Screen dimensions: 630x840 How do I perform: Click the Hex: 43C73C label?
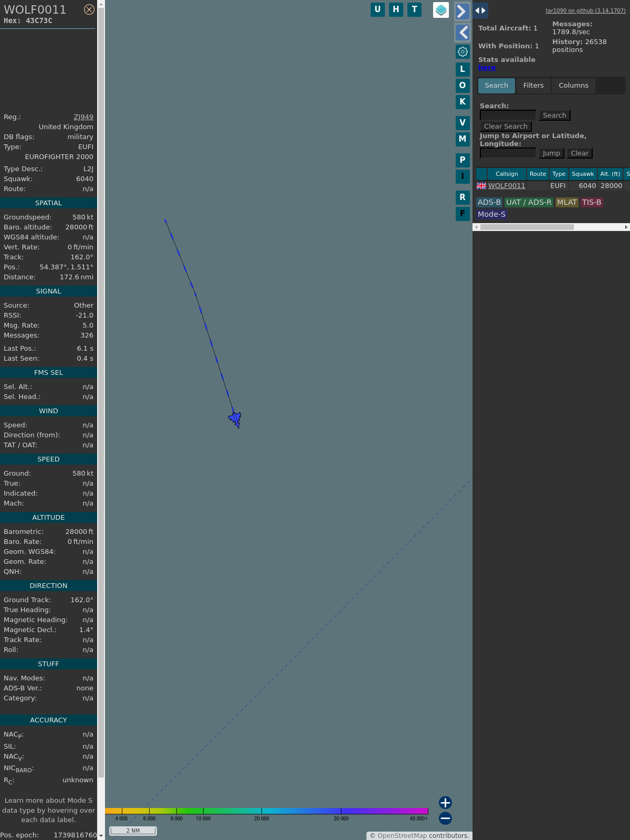[28, 21]
